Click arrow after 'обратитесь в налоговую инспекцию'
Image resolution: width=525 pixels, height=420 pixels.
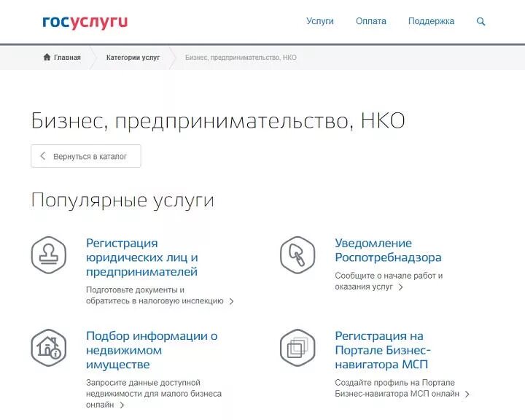pyautogui.click(x=231, y=301)
